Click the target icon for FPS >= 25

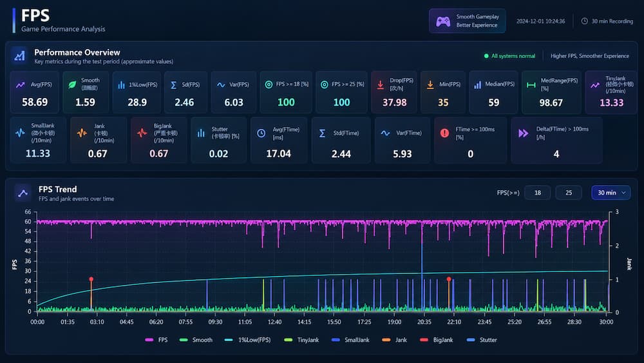pyautogui.click(x=325, y=84)
